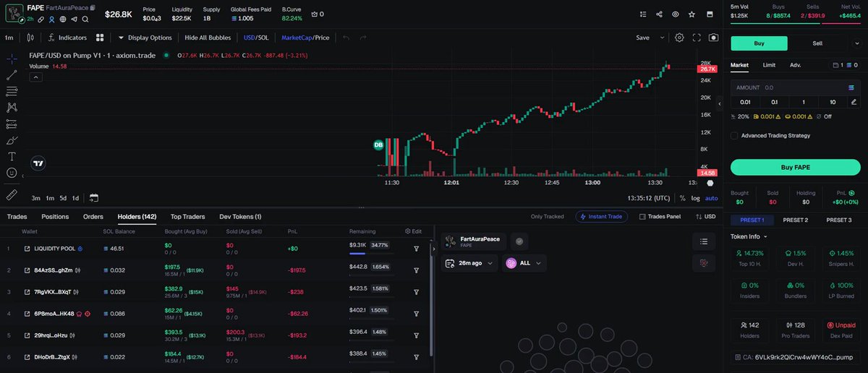Take a chart snapshot with camera icon
The width and height of the screenshot is (868, 373).
(714, 38)
